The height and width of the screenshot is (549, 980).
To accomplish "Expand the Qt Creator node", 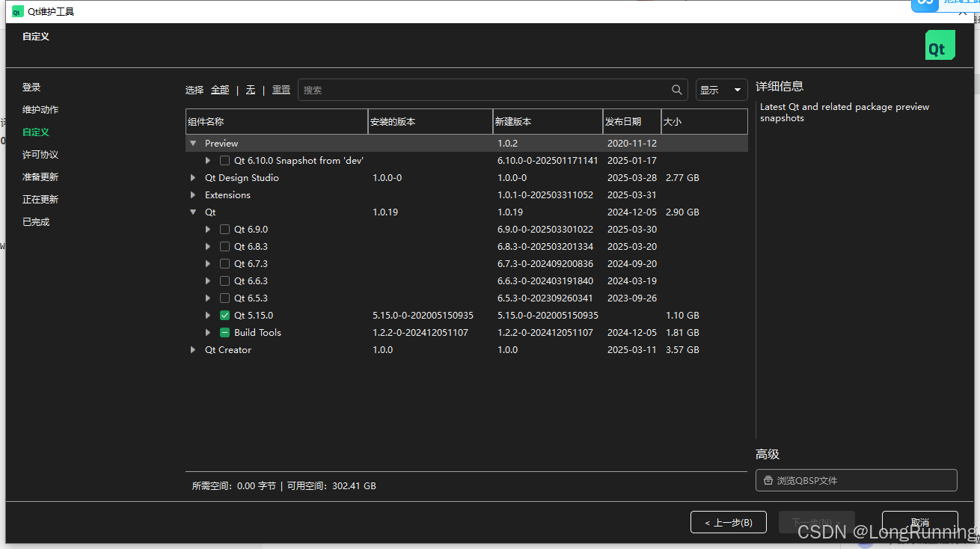I will [x=193, y=350].
